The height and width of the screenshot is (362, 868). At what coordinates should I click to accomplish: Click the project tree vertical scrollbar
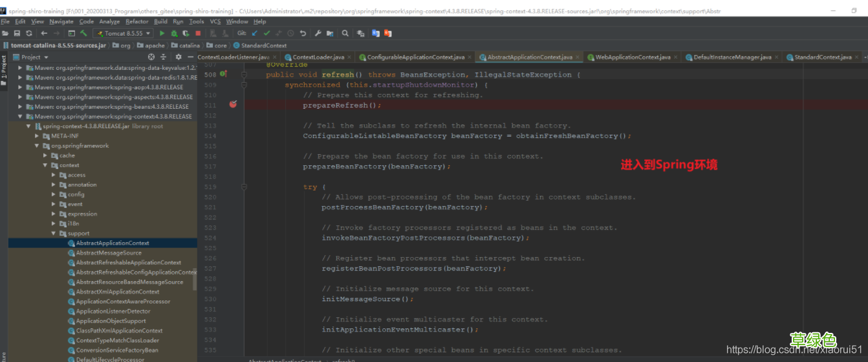(195, 278)
